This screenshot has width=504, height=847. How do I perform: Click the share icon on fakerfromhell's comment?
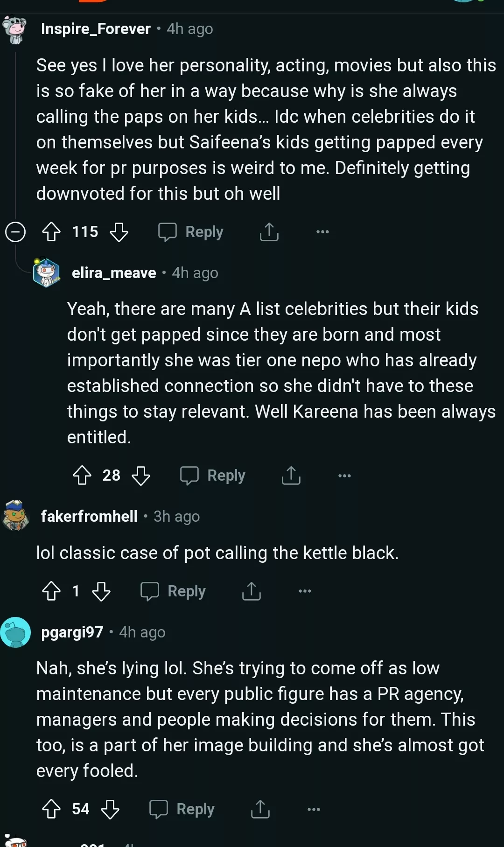tap(251, 591)
